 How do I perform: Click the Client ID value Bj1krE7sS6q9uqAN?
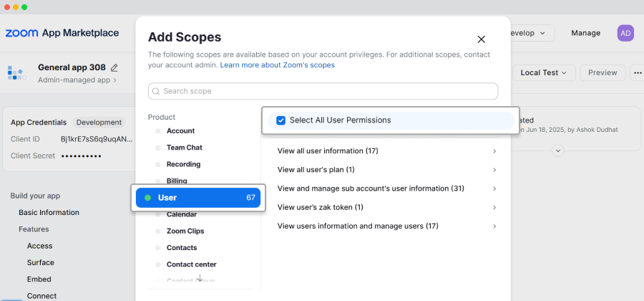pos(97,139)
